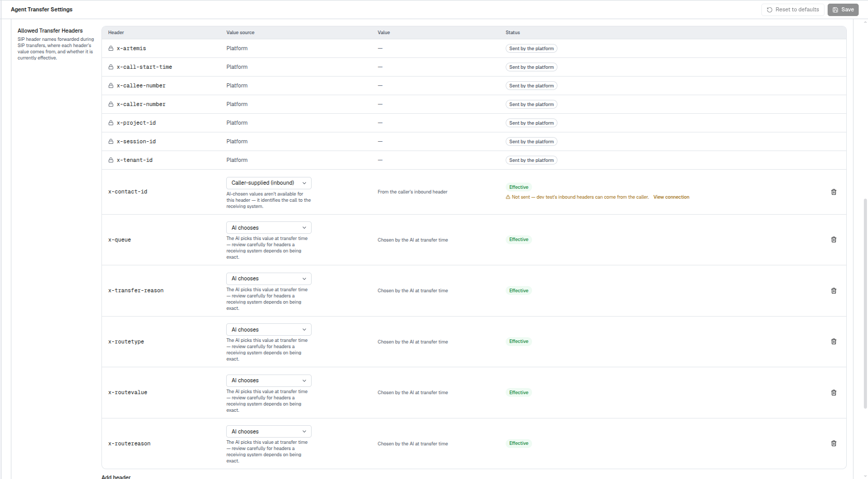
Task: Click the Effective badge for x-queue
Action: click(519, 239)
